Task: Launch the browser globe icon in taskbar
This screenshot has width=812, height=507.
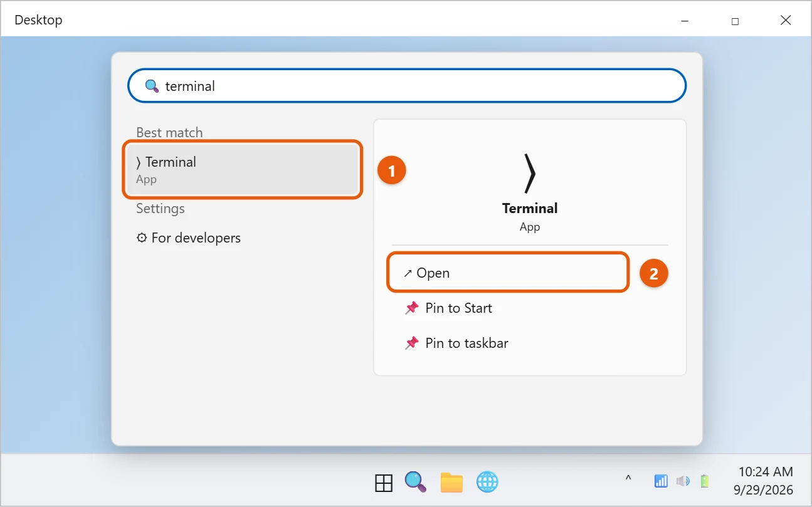Action: tap(487, 482)
